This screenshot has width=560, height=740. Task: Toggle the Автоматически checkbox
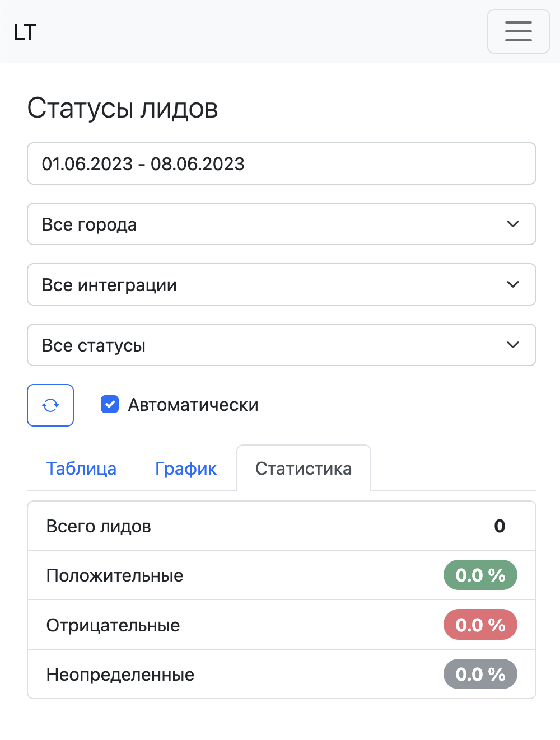point(110,404)
